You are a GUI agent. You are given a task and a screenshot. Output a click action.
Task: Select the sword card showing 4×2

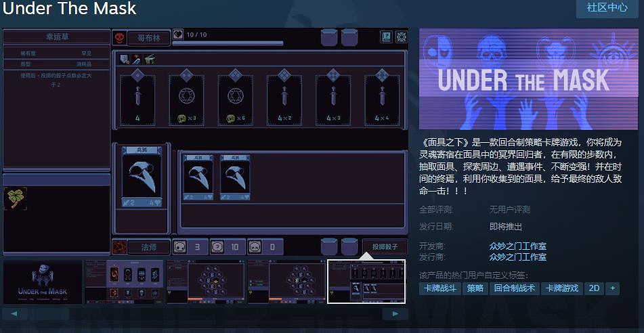(x=284, y=99)
